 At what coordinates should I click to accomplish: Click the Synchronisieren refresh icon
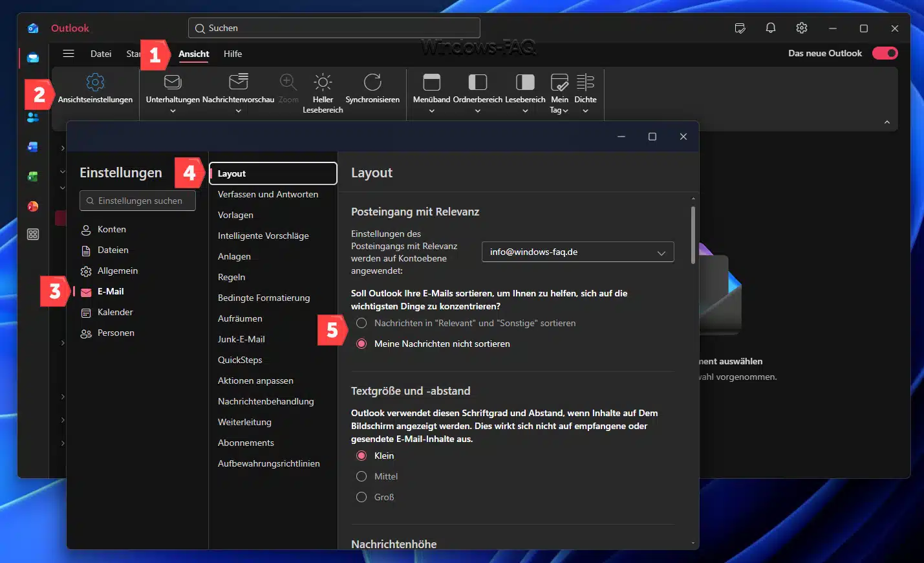[x=372, y=83]
